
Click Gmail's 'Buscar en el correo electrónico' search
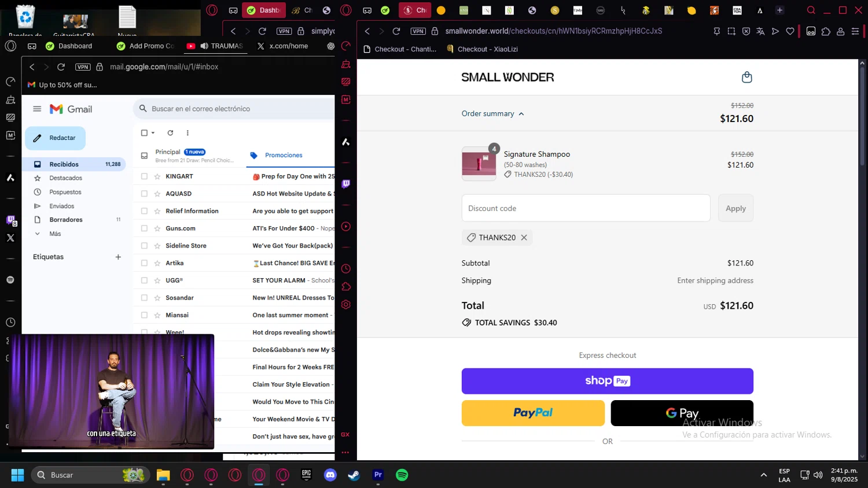(234, 109)
